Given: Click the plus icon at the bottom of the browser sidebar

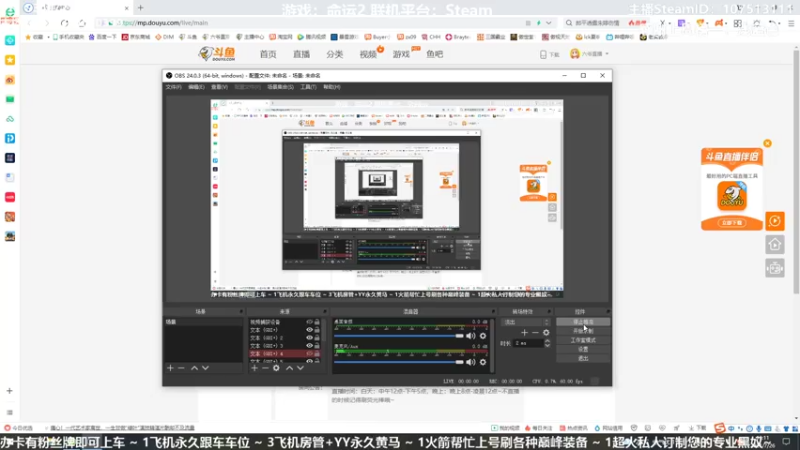Looking at the screenshot, I should pyautogui.click(x=10, y=391).
